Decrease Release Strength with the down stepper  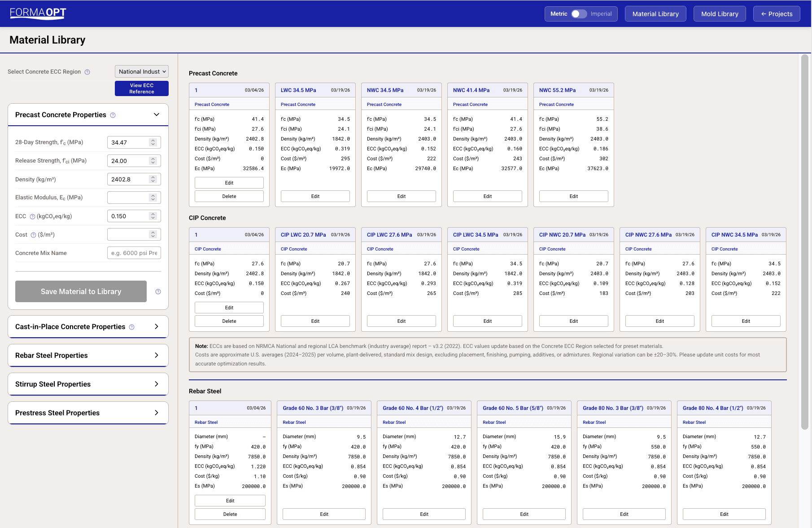pyautogui.click(x=154, y=163)
